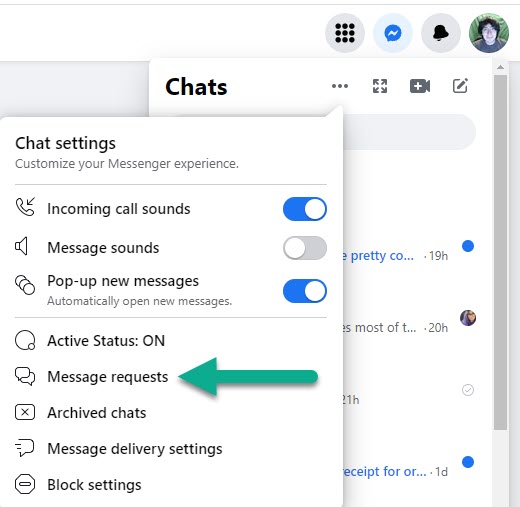Image resolution: width=520 pixels, height=507 pixels.
Task: Click the Block settings hexagon icon
Action: coord(25,484)
